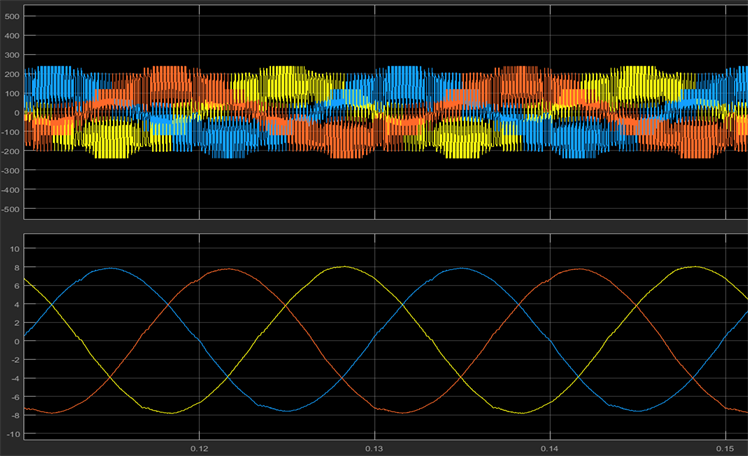This screenshot has width=748, height=456.
Task: Click the 500 label on upper plot axis
Action: (x=11, y=17)
